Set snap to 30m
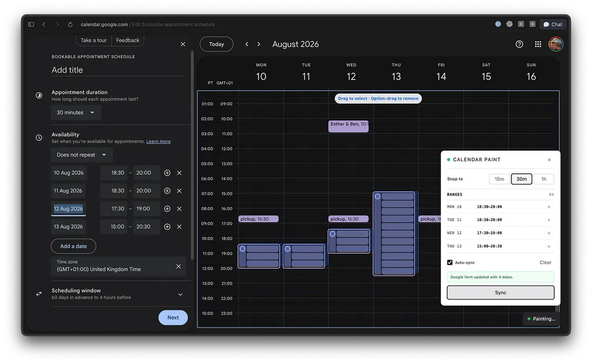The width and height of the screenshot is (592, 364). tap(521, 179)
